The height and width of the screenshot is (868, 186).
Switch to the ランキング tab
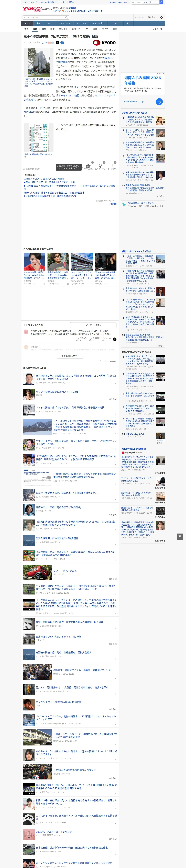point(115,24)
